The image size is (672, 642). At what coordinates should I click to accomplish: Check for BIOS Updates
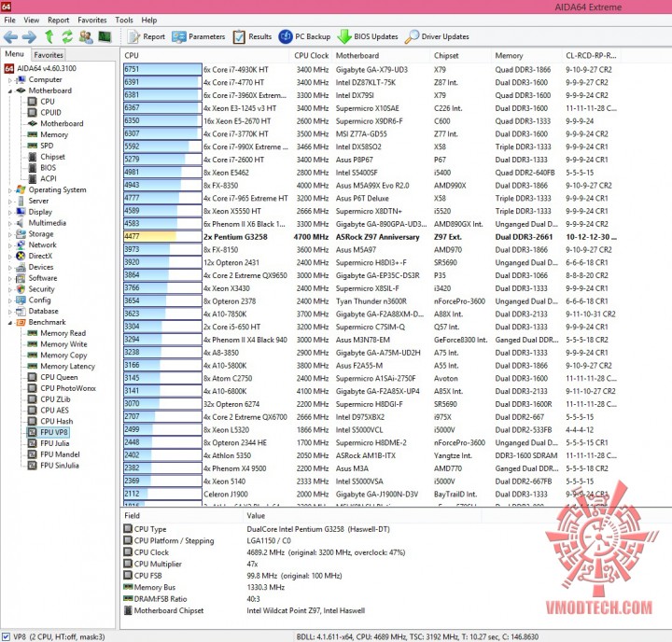click(368, 36)
